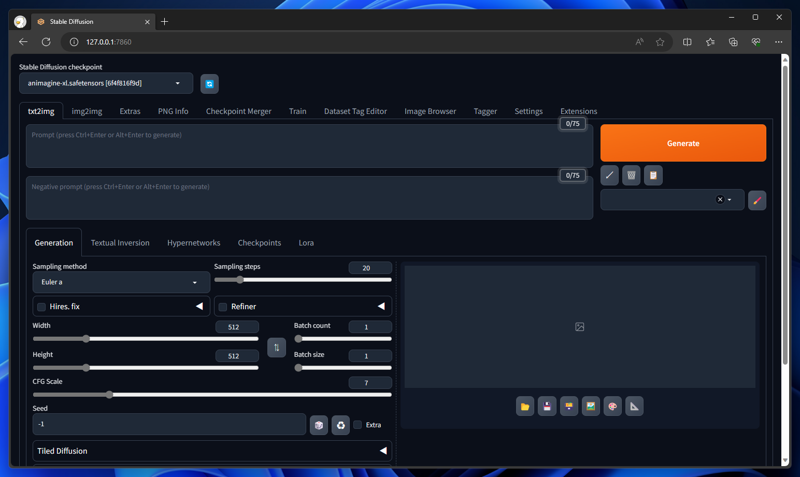Click the zip save icon under the preview
The image size is (800, 477).
[x=569, y=407]
